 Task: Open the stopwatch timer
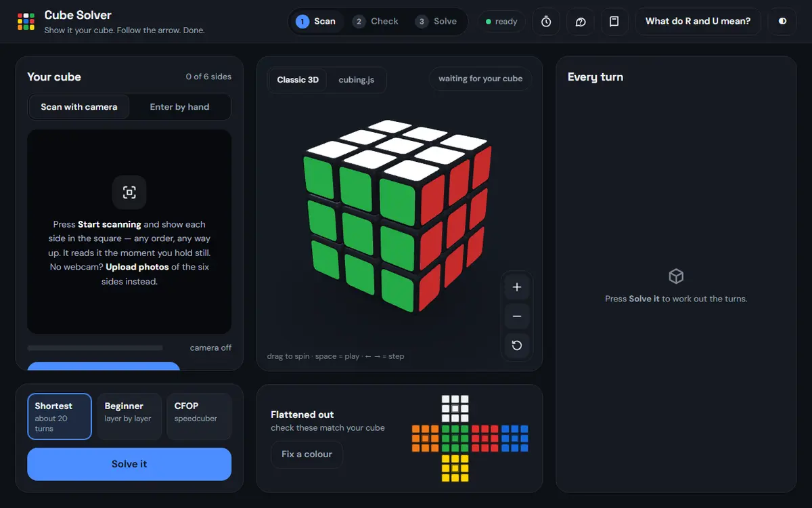click(546, 22)
